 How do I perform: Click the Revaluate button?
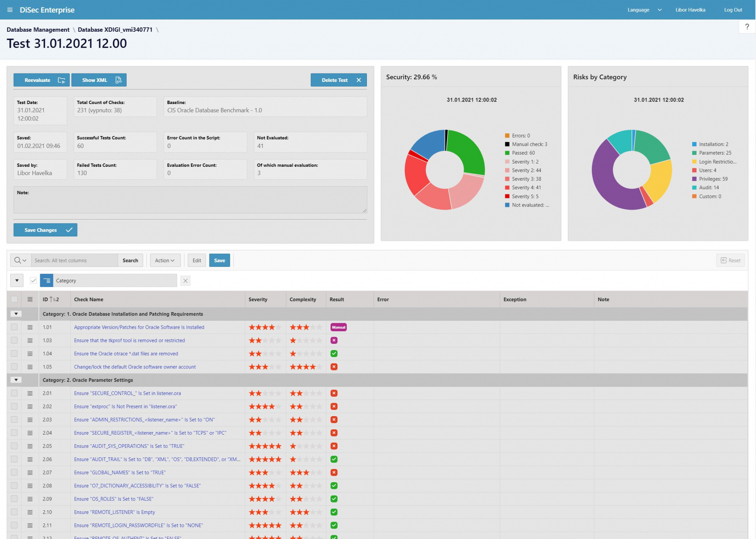click(41, 80)
